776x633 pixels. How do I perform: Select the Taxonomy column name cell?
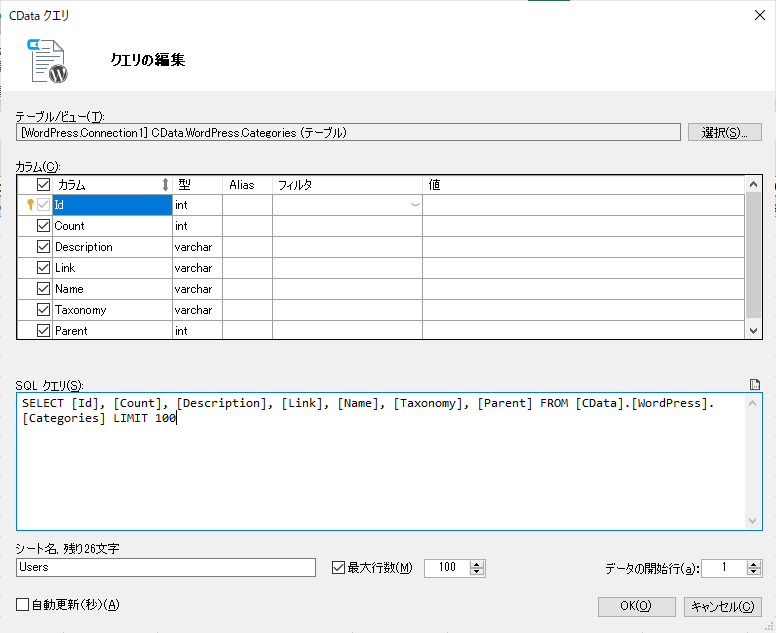(x=112, y=310)
